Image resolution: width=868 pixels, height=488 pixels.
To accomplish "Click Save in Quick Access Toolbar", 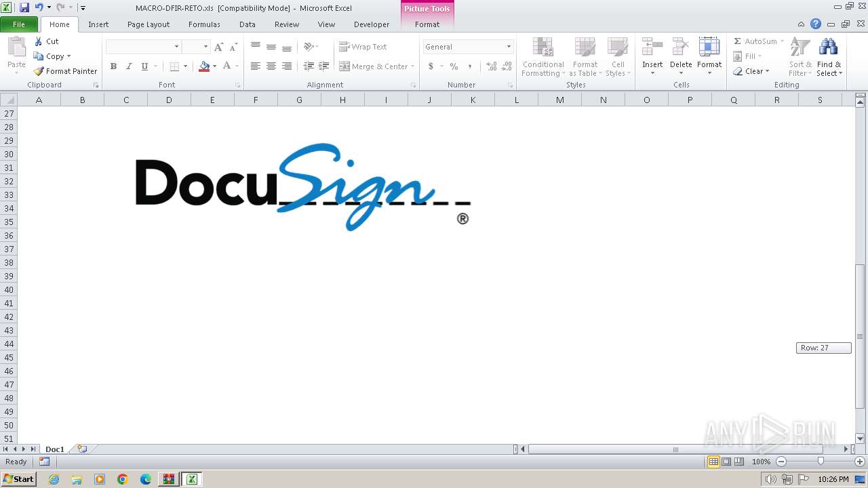I will pos(24,7).
